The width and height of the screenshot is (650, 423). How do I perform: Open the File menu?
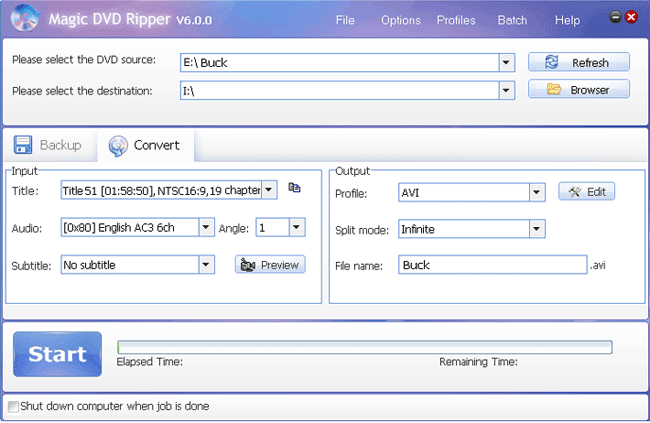point(345,20)
